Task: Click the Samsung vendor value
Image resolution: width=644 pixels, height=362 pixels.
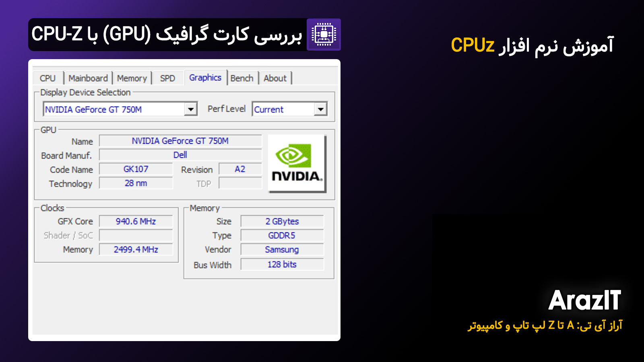Action: 282,249
